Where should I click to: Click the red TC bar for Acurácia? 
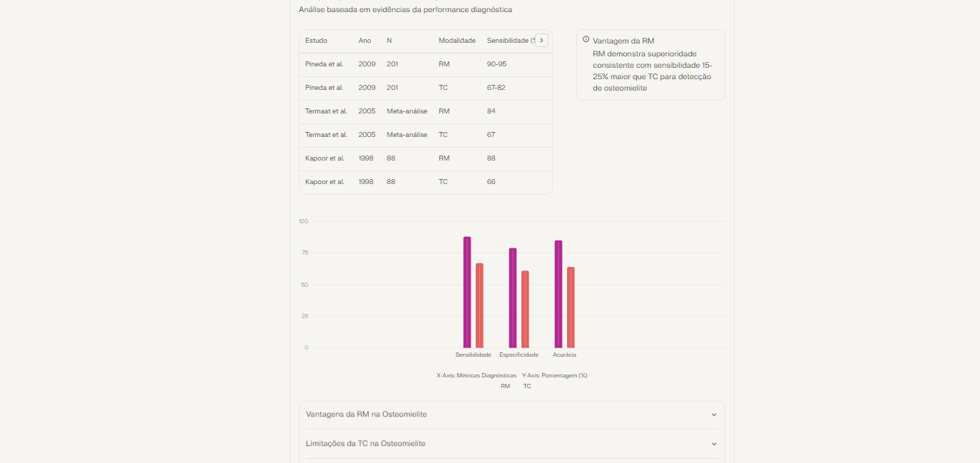pyautogui.click(x=571, y=307)
